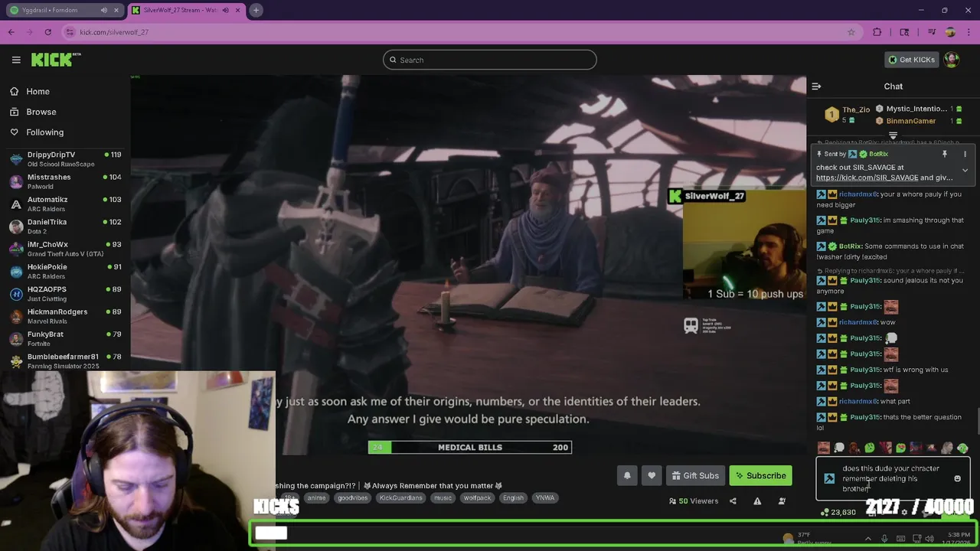980x551 pixels.
Task: Open Automatikz channel in sidebar
Action: 65,204
